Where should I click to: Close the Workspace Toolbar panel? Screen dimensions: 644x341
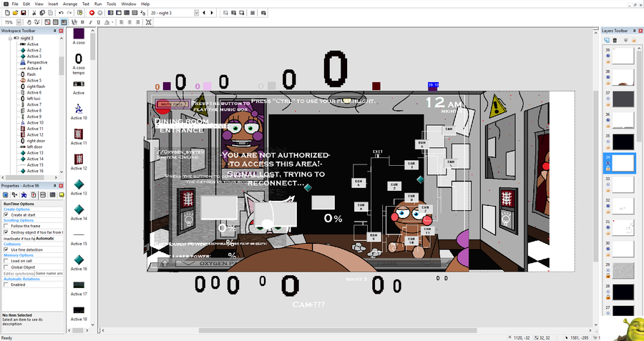pyautogui.click(x=62, y=31)
